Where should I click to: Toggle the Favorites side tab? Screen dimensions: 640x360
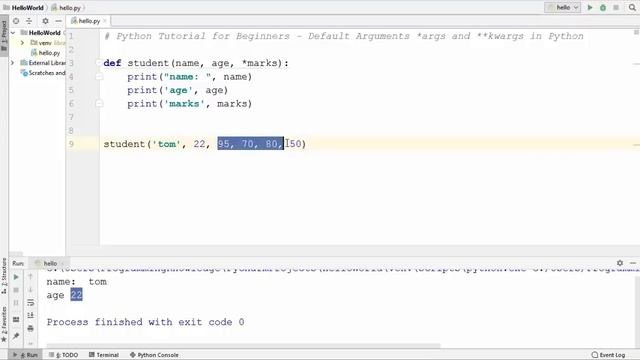coord(4,324)
